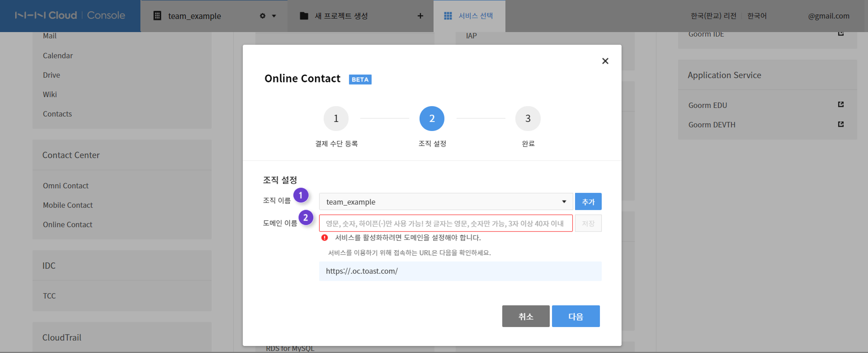Open TCC under IDC
868x353 pixels.
click(49, 296)
